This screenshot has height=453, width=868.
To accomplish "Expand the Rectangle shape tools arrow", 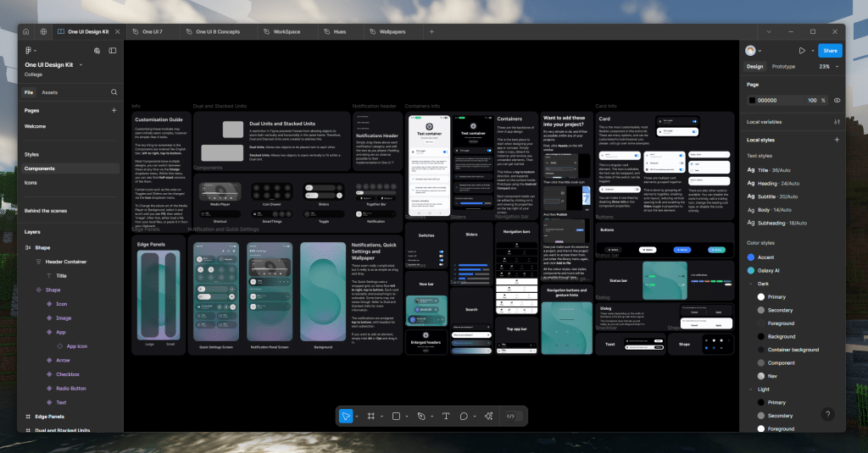I will coord(407,417).
